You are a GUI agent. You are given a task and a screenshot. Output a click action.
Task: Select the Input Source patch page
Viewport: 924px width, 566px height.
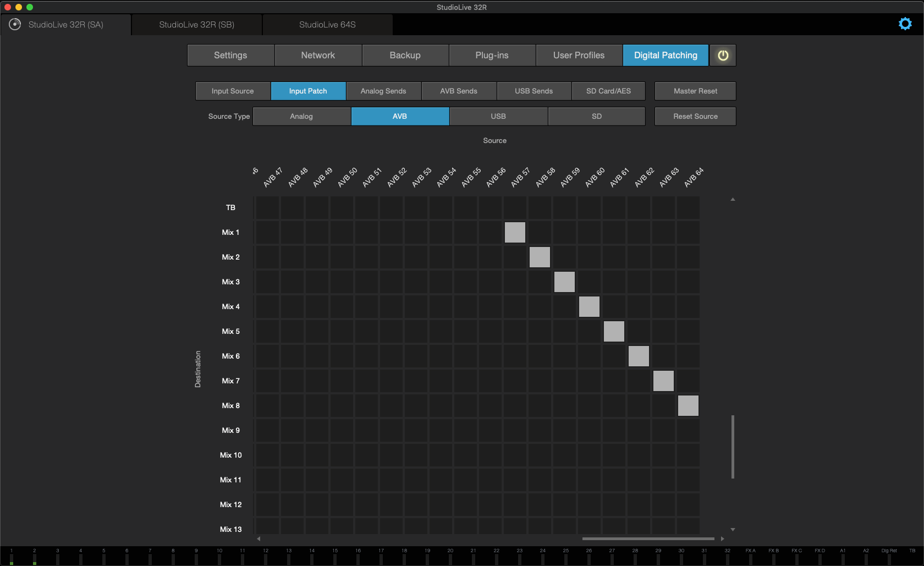pos(233,91)
